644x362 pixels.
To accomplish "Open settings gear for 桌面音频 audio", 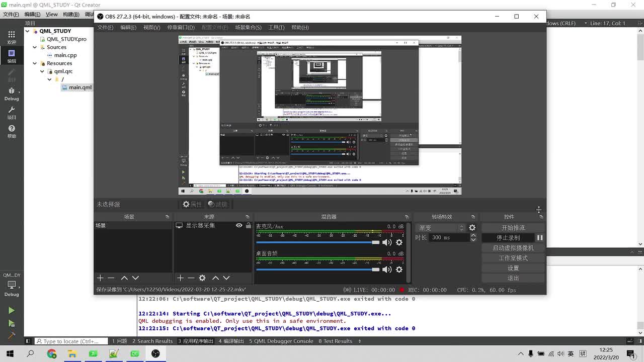I will pos(399,269).
